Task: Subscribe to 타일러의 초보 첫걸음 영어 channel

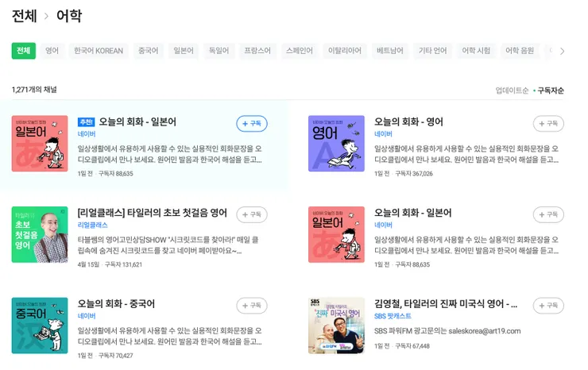Action: click(x=252, y=214)
